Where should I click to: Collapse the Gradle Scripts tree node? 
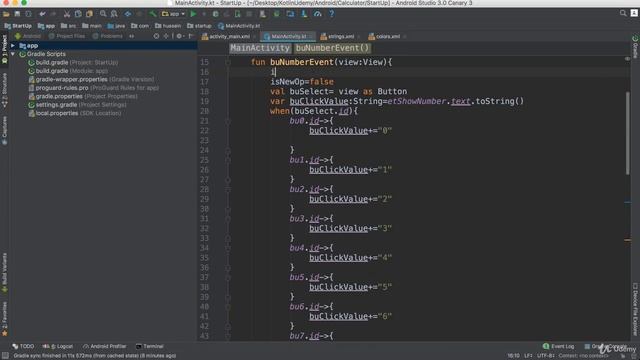(13, 54)
